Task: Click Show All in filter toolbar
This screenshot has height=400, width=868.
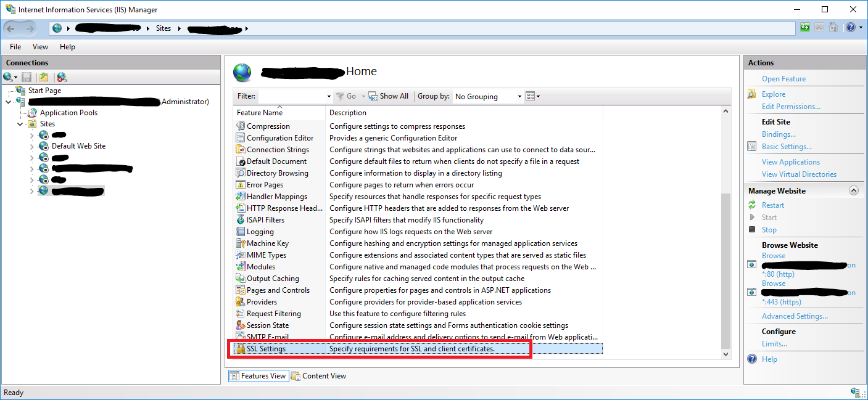Action: coord(389,96)
